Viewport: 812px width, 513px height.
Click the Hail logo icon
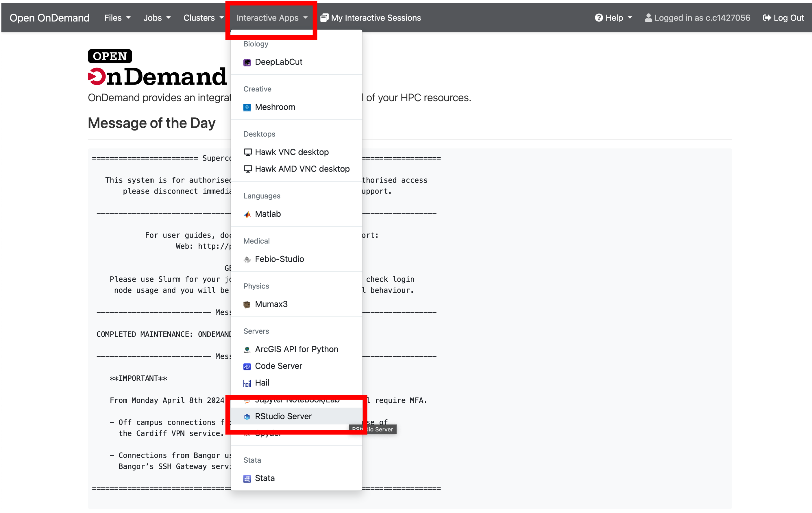(x=247, y=383)
